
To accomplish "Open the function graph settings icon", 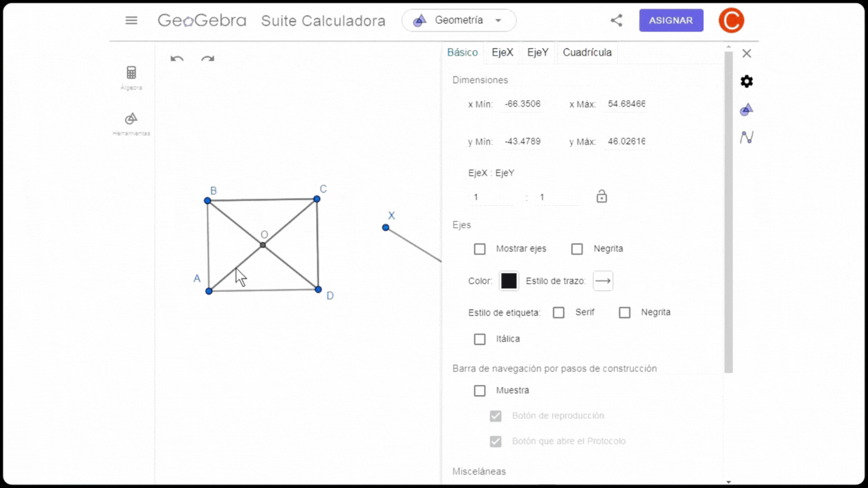I will pos(747,137).
